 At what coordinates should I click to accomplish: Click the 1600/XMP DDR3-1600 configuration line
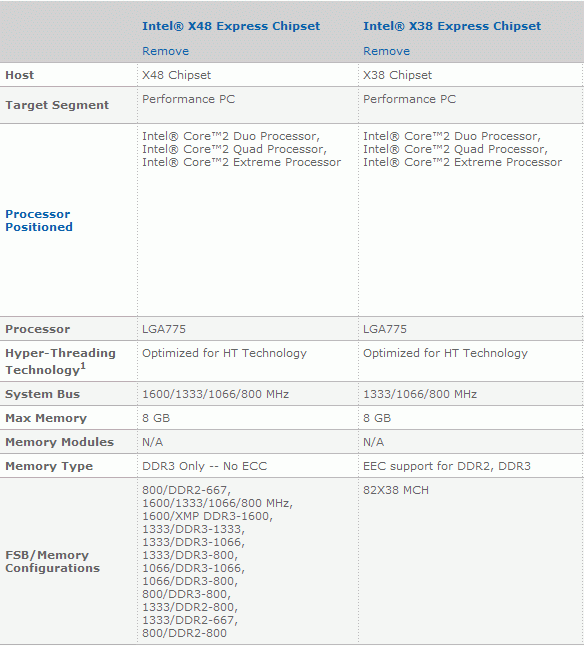point(207,516)
